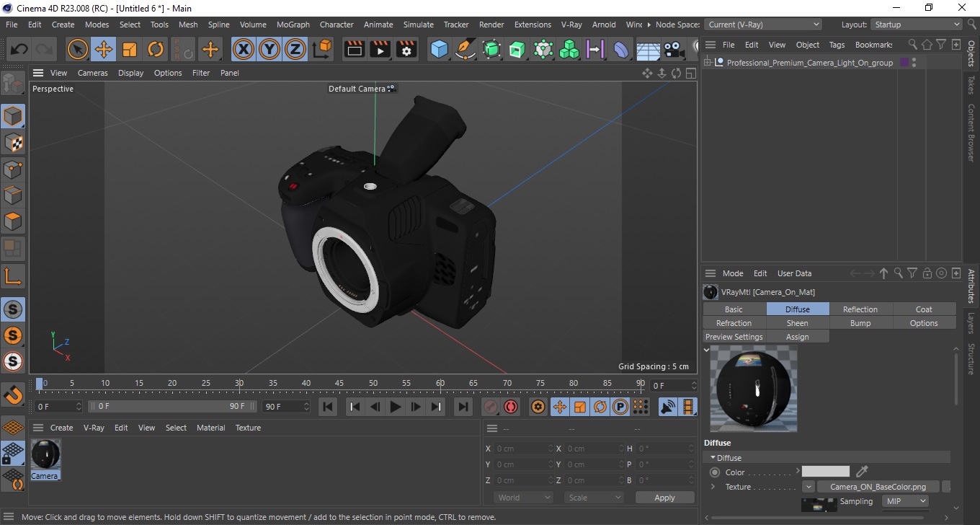The height and width of the screenshot is (525, 980).
Task: Select the Live Selection tool
Action: [x=77, y=50]
